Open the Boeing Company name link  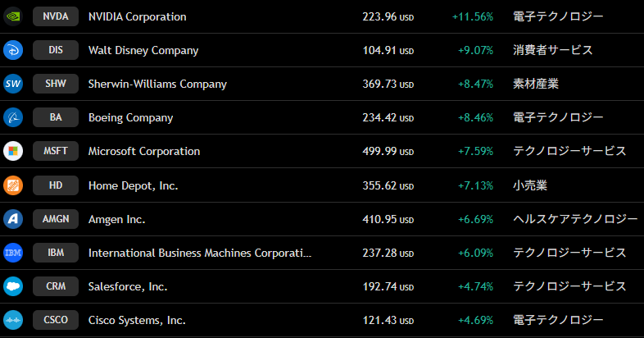coord(130,117)
